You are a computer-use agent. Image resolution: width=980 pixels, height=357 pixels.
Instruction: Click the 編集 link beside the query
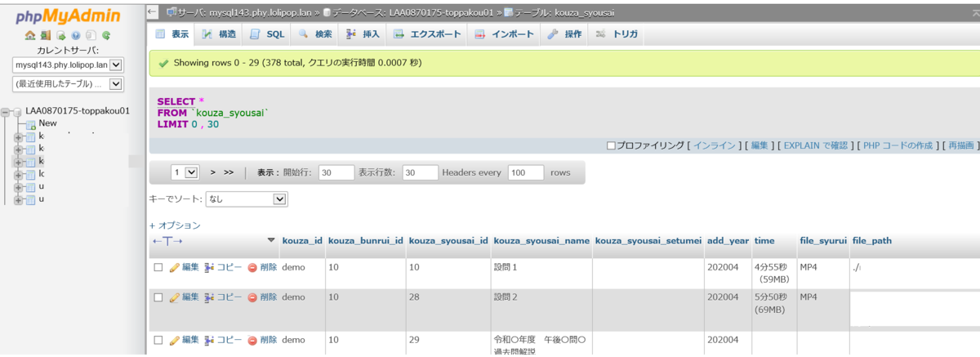tap(759, 145)
